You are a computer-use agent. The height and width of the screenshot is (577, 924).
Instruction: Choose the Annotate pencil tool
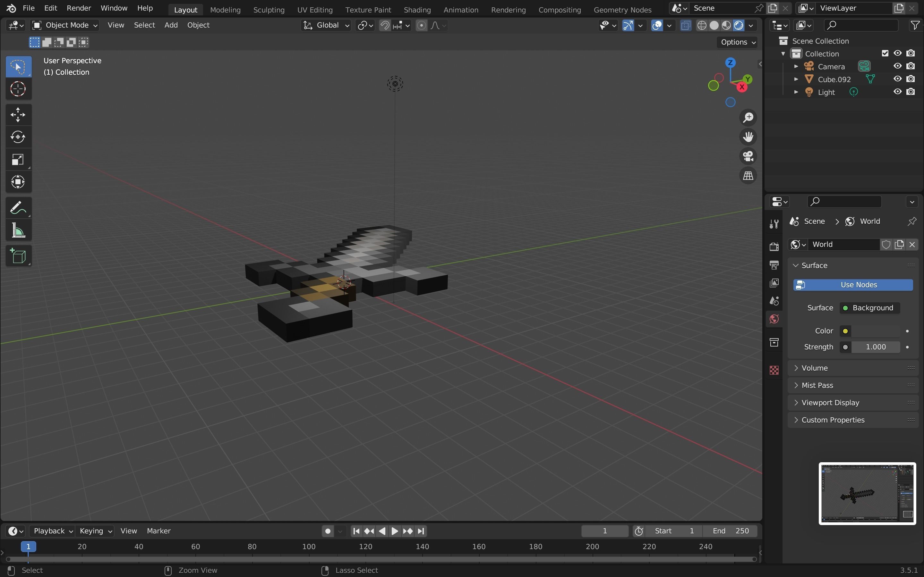coord(18,208)
